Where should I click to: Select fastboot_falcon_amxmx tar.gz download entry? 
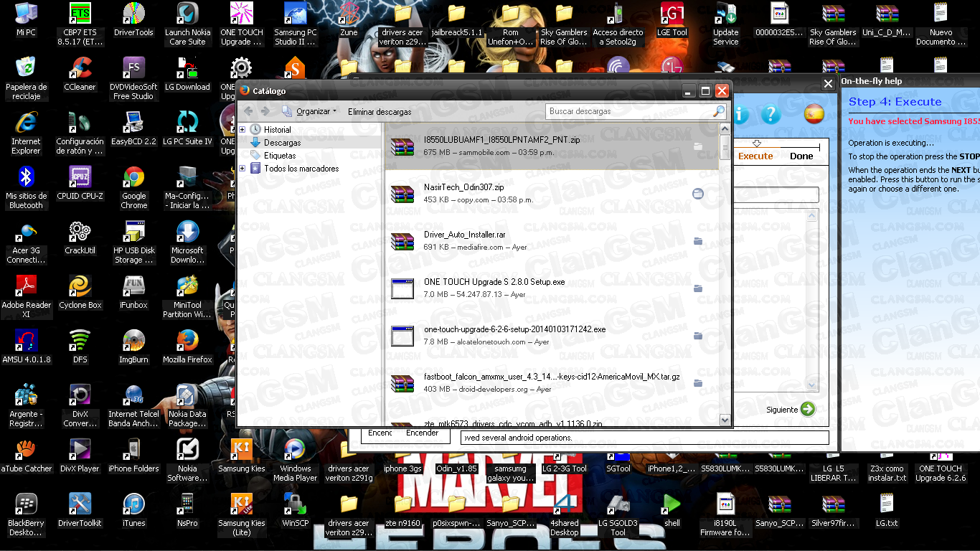point(550,383)
